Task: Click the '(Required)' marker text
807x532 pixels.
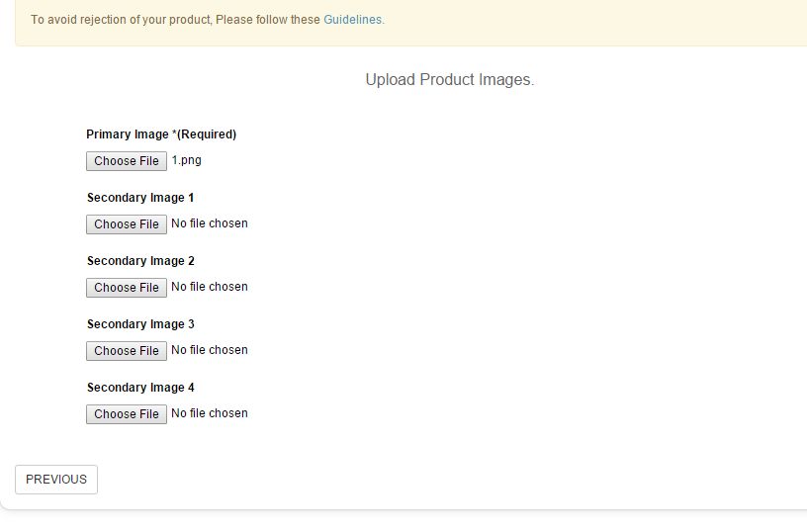Action: pyautogui.click(x=207, y=134)
